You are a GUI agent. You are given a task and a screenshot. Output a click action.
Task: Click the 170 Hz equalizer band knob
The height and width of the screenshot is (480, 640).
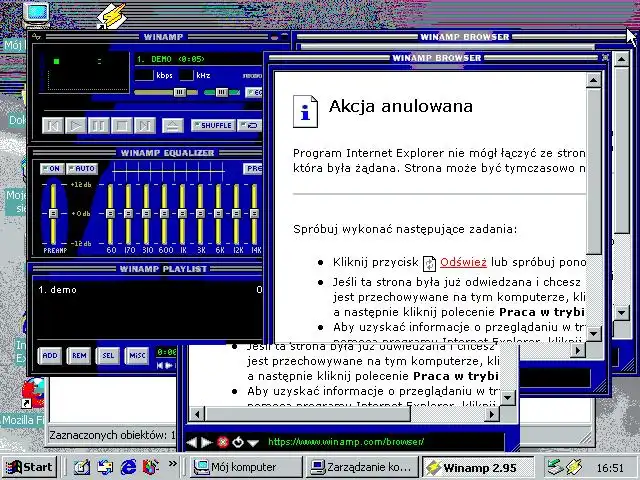pyautogui.click(x=128, y=213)
